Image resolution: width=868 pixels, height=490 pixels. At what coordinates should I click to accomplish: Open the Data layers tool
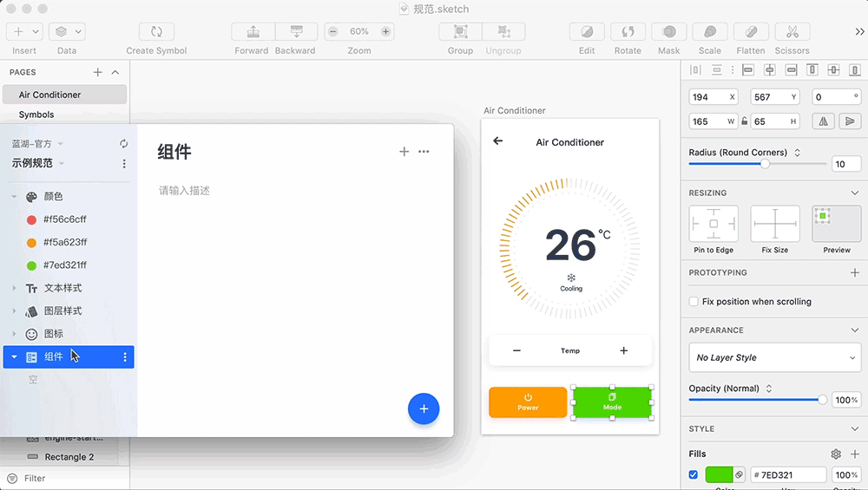coord(67,31)
